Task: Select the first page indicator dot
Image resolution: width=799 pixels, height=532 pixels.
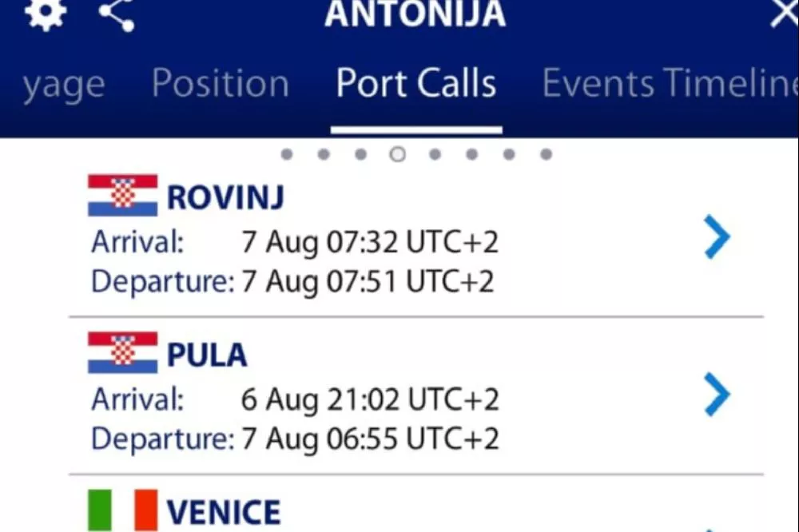Action: pos(287,154)
